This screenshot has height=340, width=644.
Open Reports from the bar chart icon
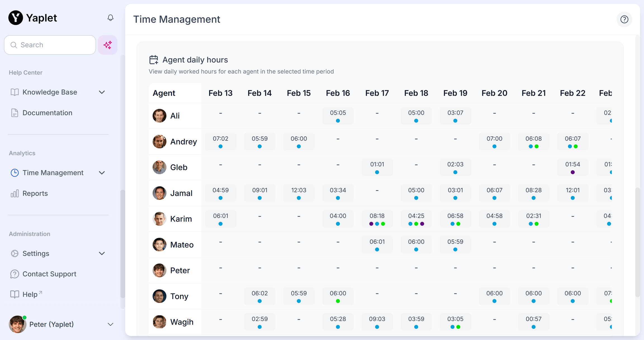[x=15, y=193]
